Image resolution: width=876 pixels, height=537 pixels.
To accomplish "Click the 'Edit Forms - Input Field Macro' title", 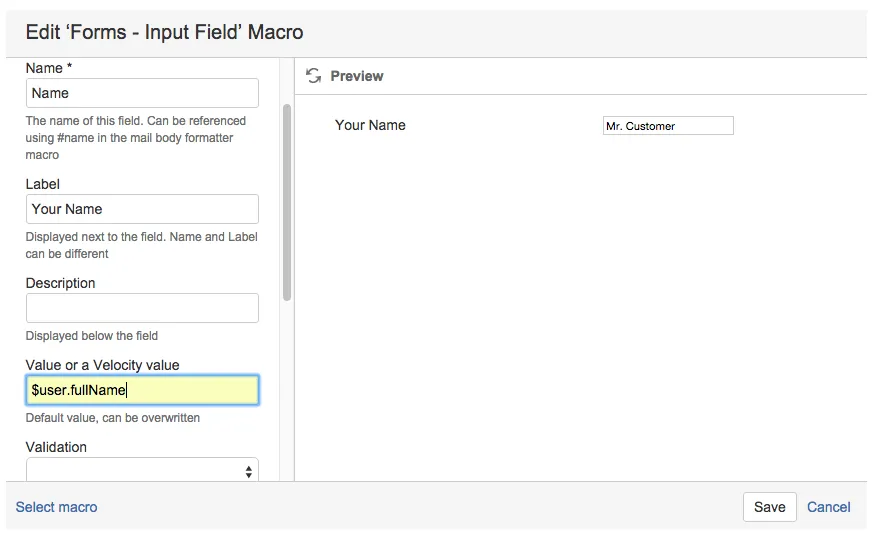I will (164, 32).
